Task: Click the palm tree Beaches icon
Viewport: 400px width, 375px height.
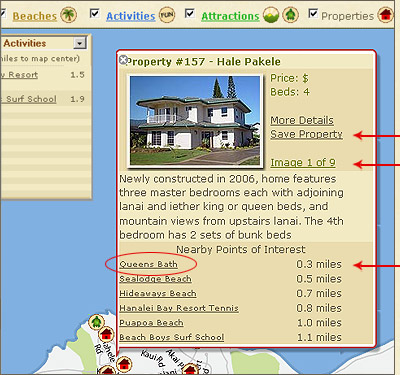Action: 69,15
